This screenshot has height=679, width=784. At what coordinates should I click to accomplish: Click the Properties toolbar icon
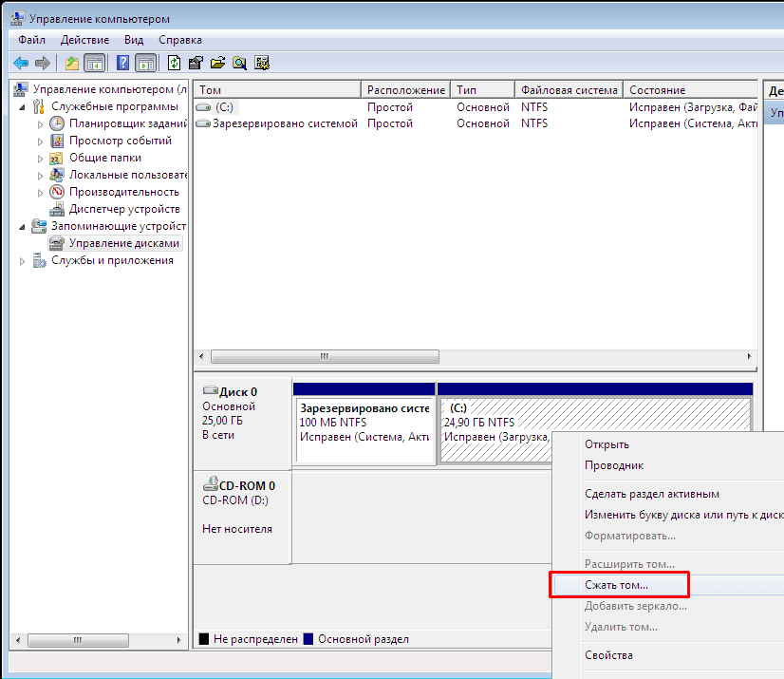point(196,63)
